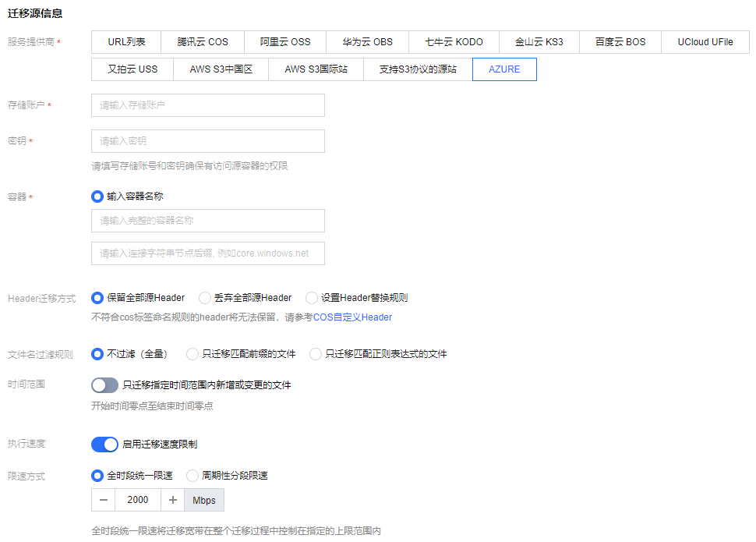Click the speed limit value field showing 2000
The image size is (756, 542).
[137, 500]
